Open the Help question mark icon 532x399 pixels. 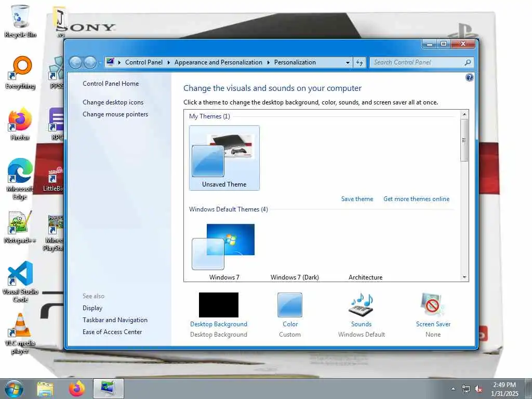469,78
